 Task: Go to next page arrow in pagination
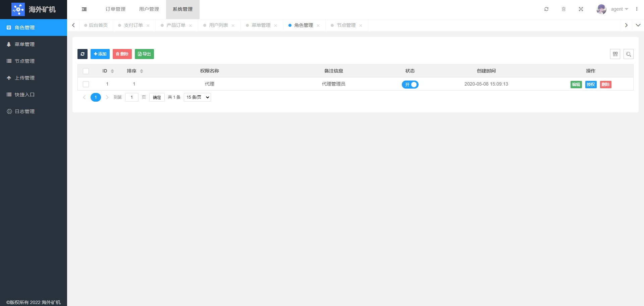[107, 97]
